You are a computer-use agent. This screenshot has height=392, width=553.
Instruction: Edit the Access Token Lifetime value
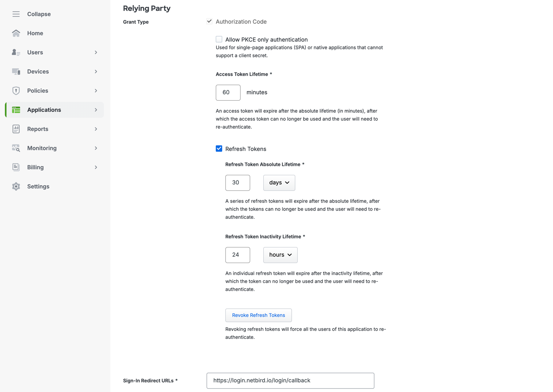point(228,93)
